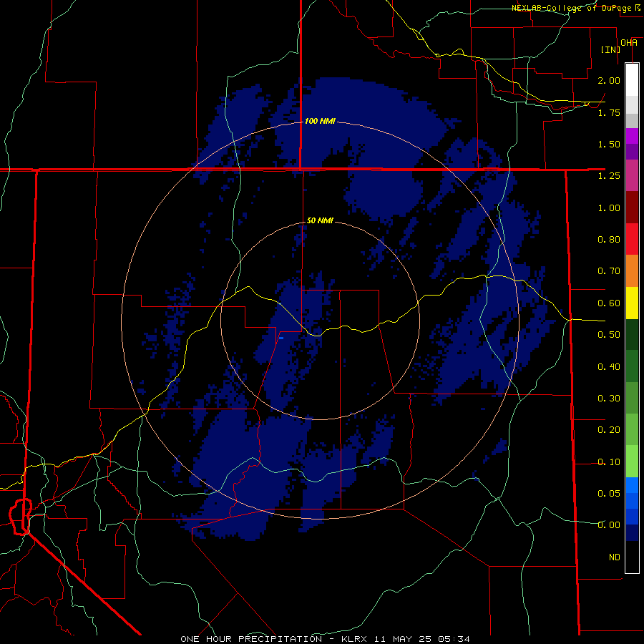Click the 0.05 legend value label
The image size is (644, 644).
[x=609, y=493]
